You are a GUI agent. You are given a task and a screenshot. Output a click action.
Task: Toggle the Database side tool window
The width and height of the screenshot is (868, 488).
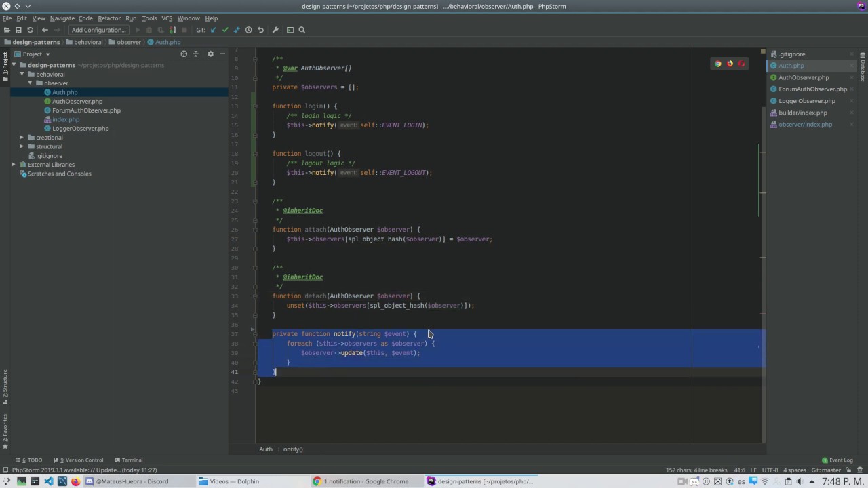[863, 67]
